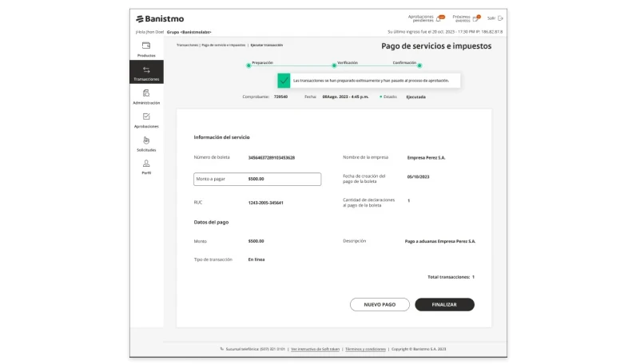Click Ejecutar transacción breadcrumb
636x364 pixels.
click(267, 45)
